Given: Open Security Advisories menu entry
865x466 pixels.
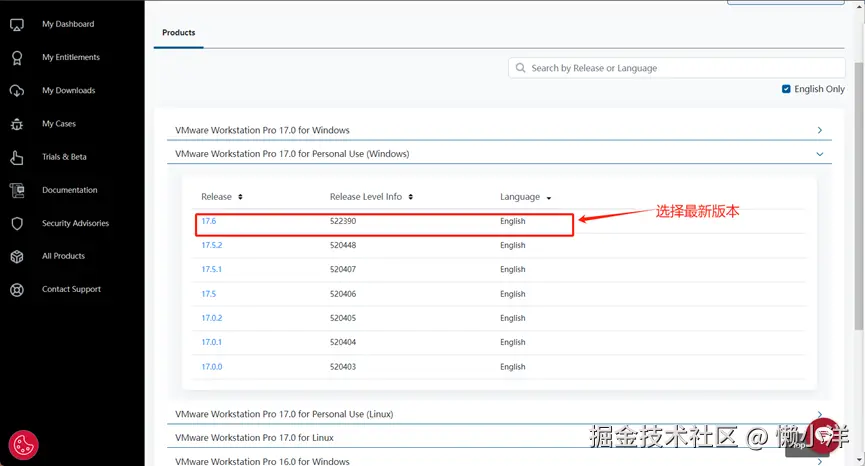Looking at the screenshot, I should click(x=75, y=223).
